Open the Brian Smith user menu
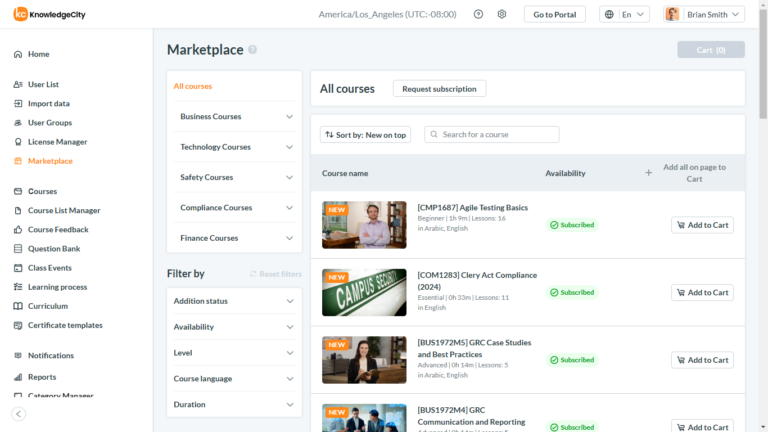Image resolution: width=768 pixels, height=432 pixels. pyautogui.click(x=704, y=14)
